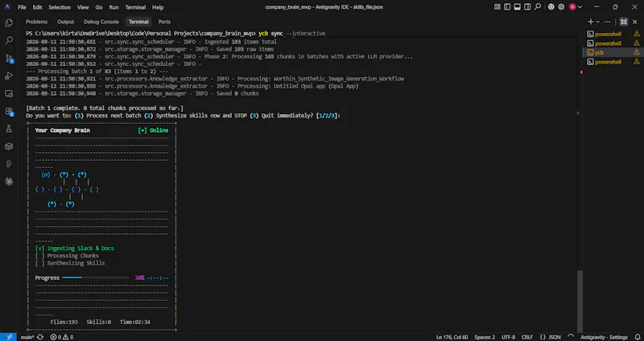Open Source Control view with badge

pos(9,59)
